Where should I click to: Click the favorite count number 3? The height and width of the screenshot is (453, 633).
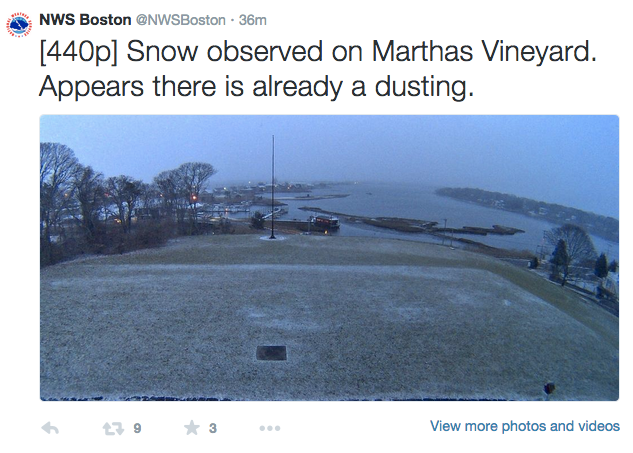coord(213,428)
